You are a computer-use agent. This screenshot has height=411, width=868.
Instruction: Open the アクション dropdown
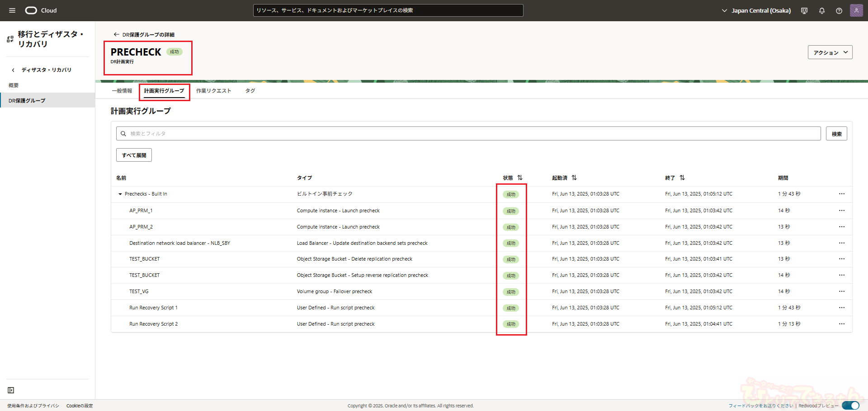tap(830, 52)
